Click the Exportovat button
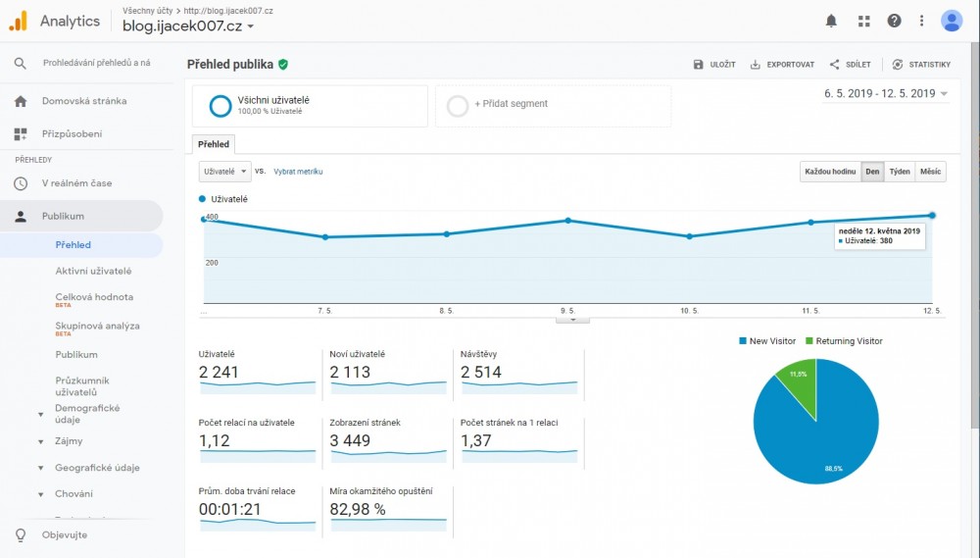The width and height of the screenshot is (980, 558). click(x=782, y=65)
